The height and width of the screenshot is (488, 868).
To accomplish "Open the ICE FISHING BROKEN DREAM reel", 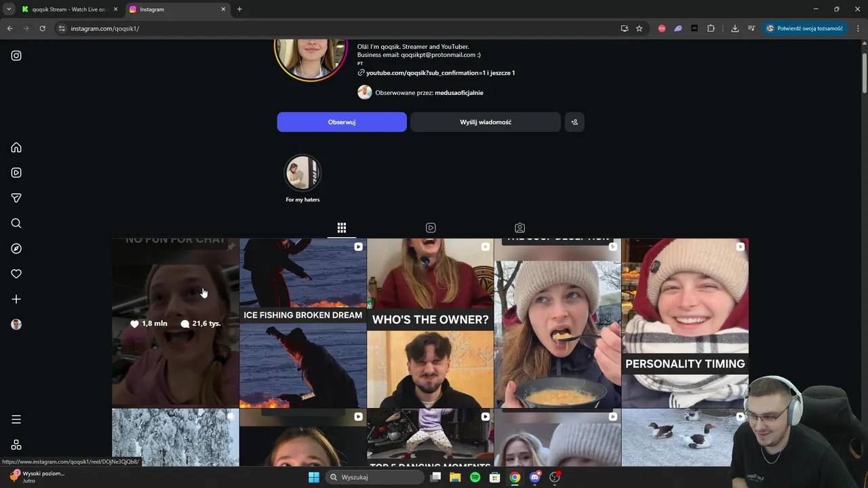I will click(x=303, y=323).
